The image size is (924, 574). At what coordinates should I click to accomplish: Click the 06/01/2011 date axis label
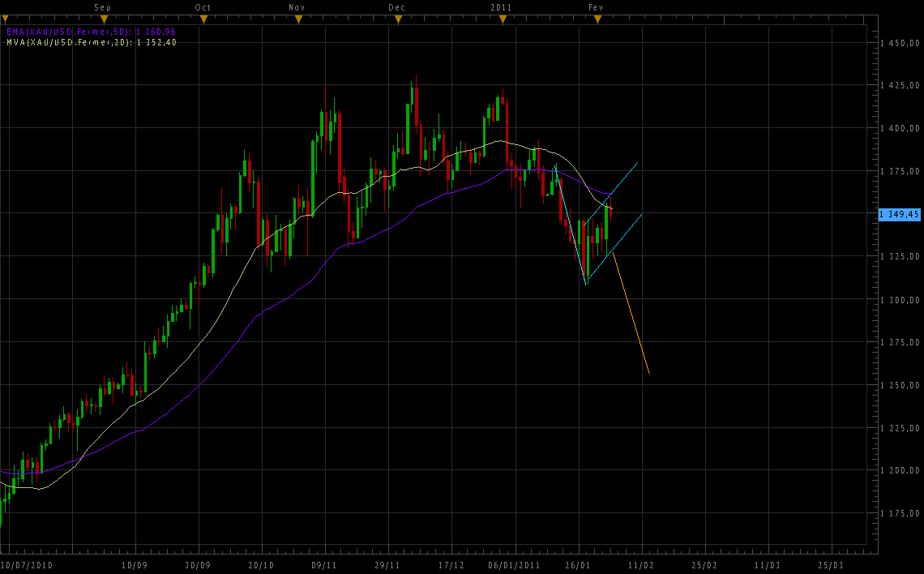pyautogui.click(x=514, y=565)
